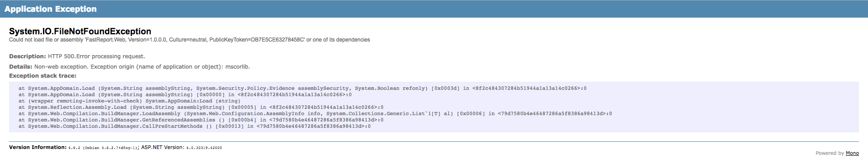Viewport: 868px width, 163px height.
Task: Click the System.Reflection.Assembly.Load stack line
Action: 201,107
